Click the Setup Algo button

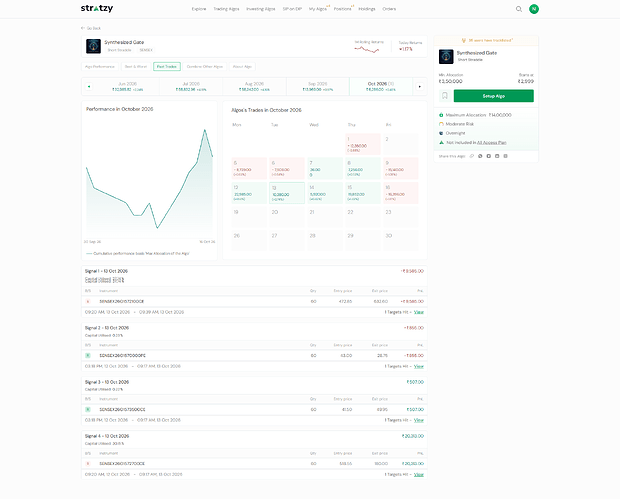[x=494, y=96]
